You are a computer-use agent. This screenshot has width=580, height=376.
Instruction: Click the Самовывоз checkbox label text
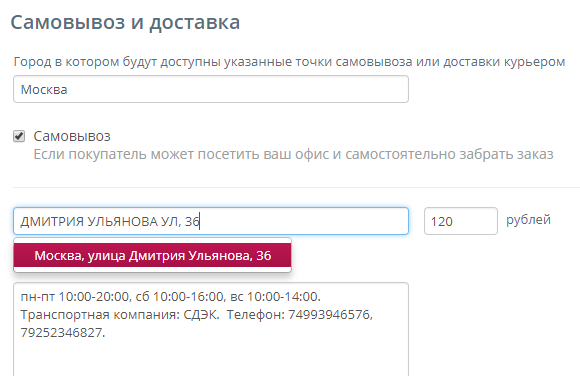pyautogui.click(x=72, y=136)
